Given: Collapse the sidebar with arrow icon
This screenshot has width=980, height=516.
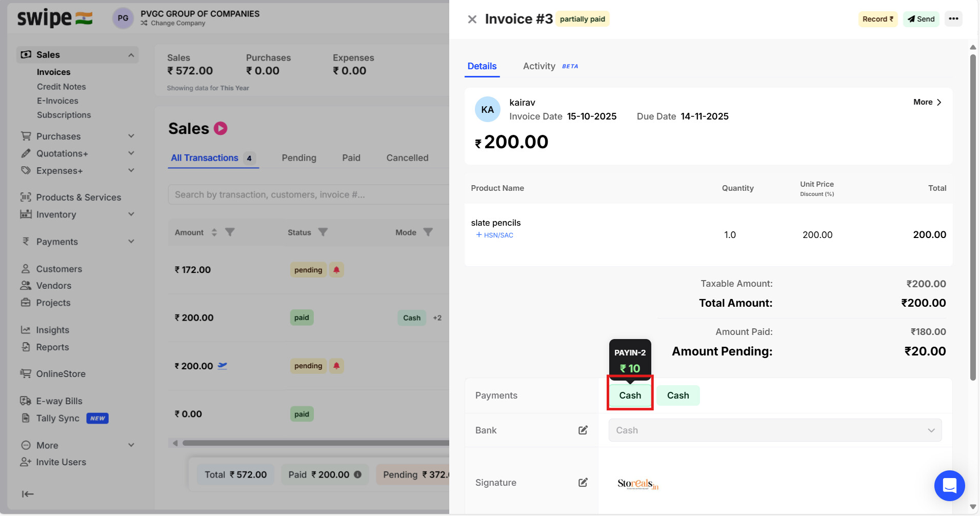Looking at the screenshot, I should [28, 494].
